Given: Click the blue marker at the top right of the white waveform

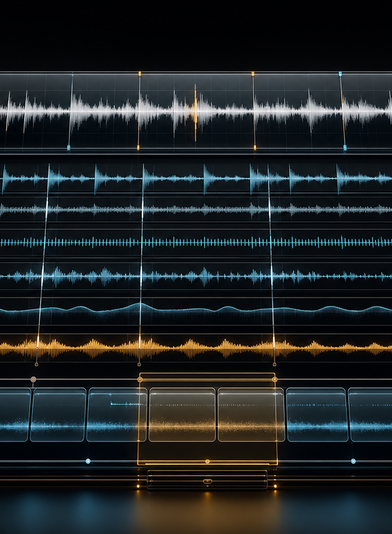Looking at the screenshot, I should click(x=340, y=74).
